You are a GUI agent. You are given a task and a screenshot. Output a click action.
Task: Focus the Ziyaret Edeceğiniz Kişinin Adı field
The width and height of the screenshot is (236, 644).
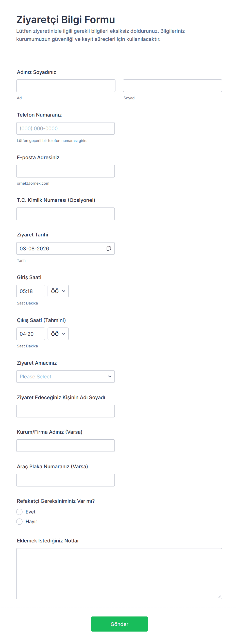pyautogui.click(x=65, y=411)
